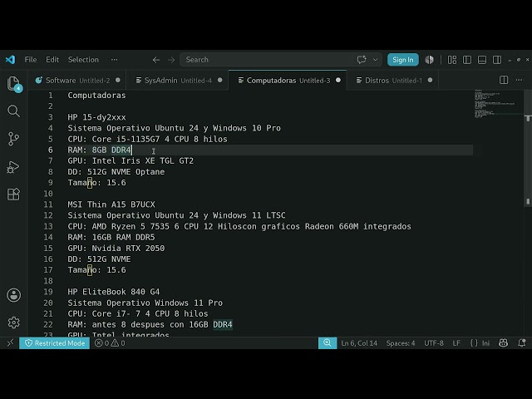Expand the hidden menus ellipsis in menu bar

tap(115, 60)
